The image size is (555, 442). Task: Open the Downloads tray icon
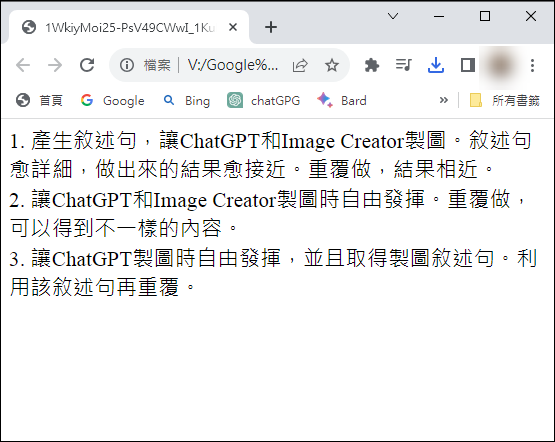436,65
